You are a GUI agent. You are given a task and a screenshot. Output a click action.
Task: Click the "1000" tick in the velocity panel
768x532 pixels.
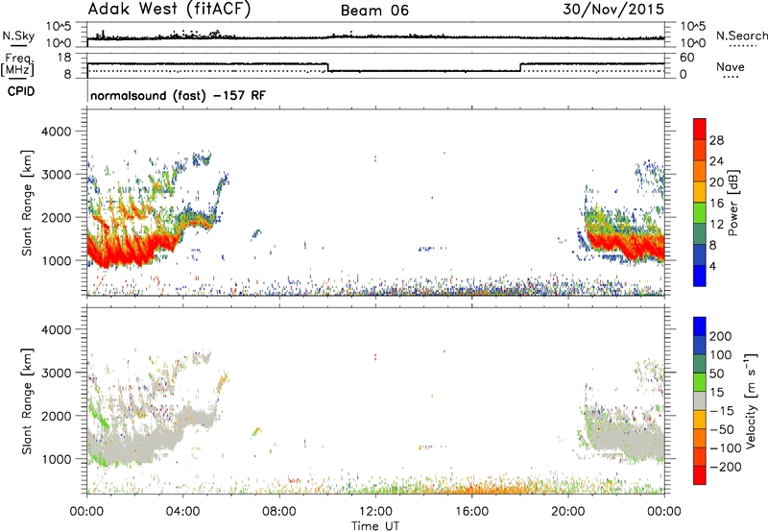(x=56, y=459)
